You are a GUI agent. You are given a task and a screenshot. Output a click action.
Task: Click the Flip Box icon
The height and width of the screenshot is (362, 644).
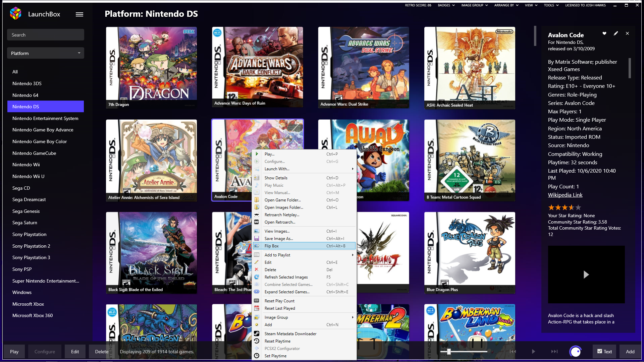click(257, 246)
